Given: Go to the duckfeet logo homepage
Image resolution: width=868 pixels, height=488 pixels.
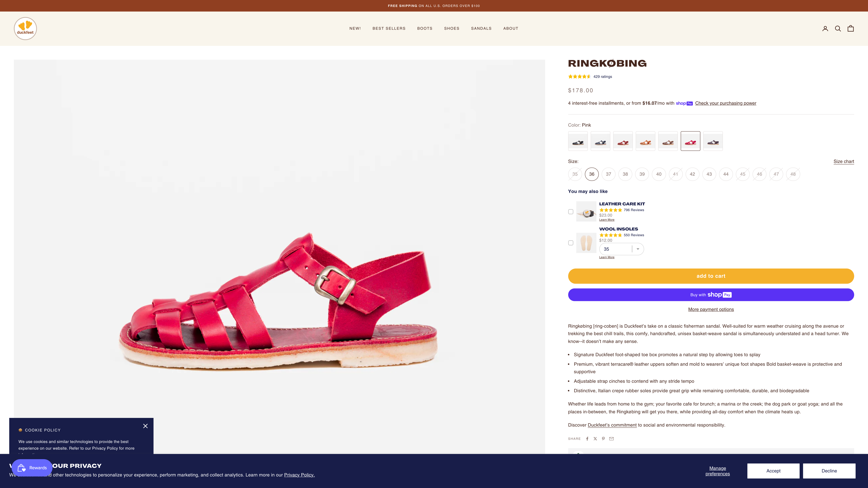Looking at the screenshot, I should tap(25, 29).
